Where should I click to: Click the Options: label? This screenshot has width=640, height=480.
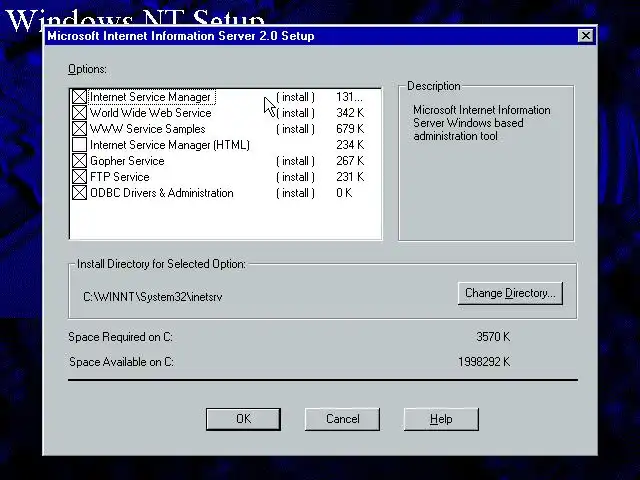coord(87,69)
